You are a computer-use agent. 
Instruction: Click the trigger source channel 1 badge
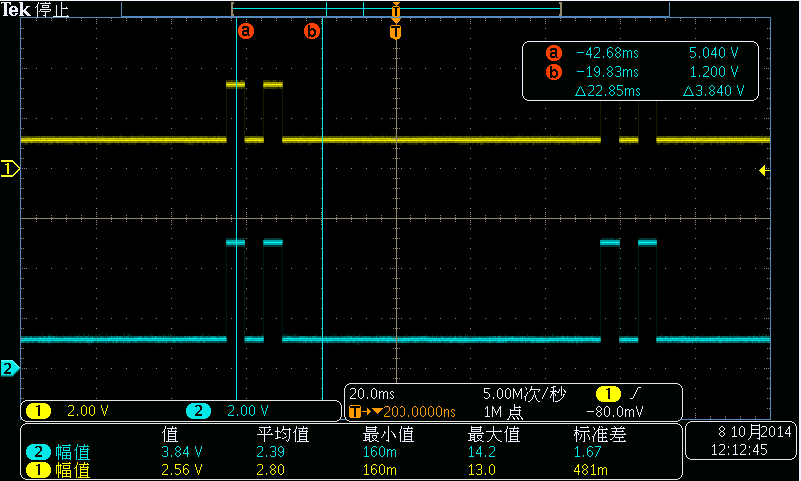(x=608, y=394)
